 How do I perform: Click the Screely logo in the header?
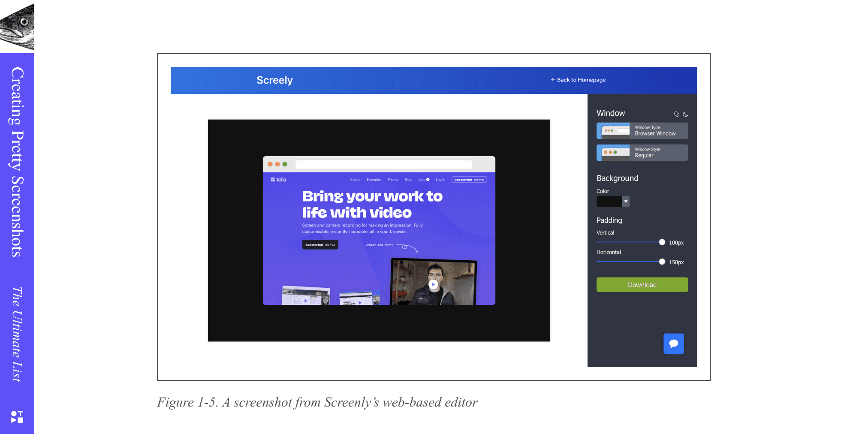[x=274, y=80]
